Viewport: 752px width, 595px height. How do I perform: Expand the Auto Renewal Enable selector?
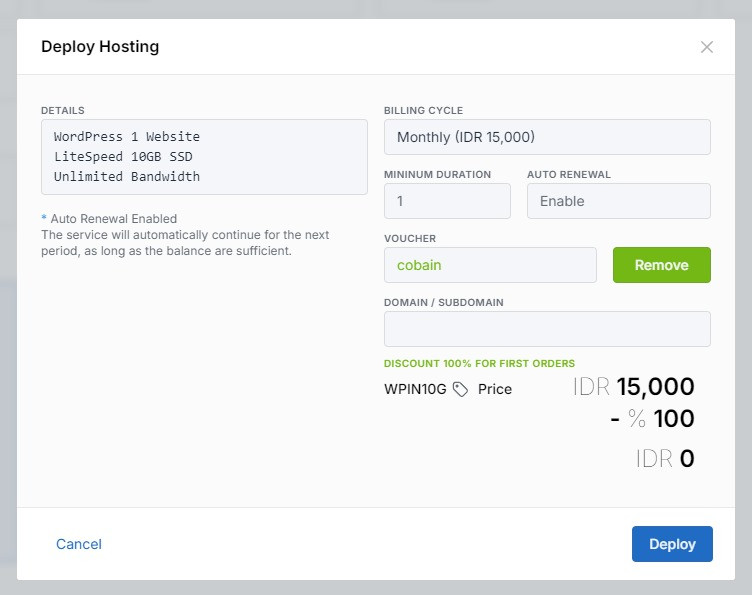[x=618, y=201]
